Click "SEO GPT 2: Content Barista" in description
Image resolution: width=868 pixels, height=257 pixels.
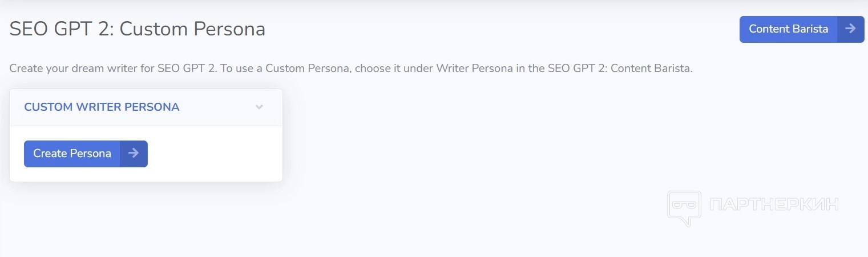pyautogui.click(x=620, y=69)
